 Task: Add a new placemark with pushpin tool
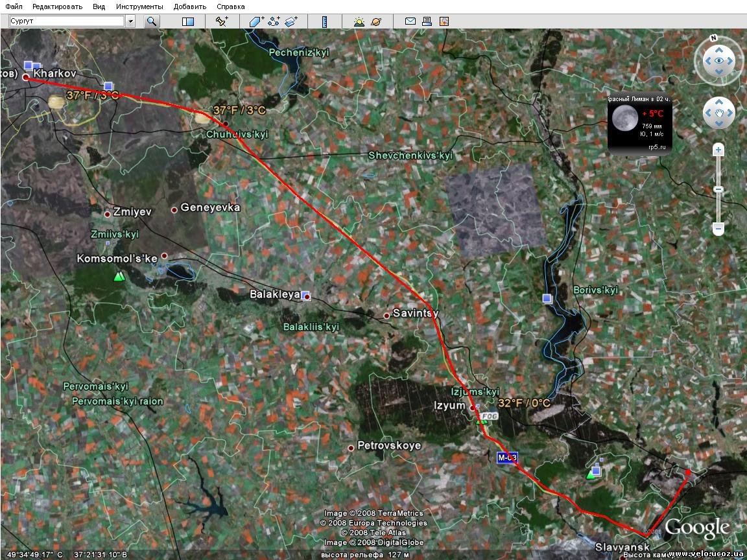222,21
